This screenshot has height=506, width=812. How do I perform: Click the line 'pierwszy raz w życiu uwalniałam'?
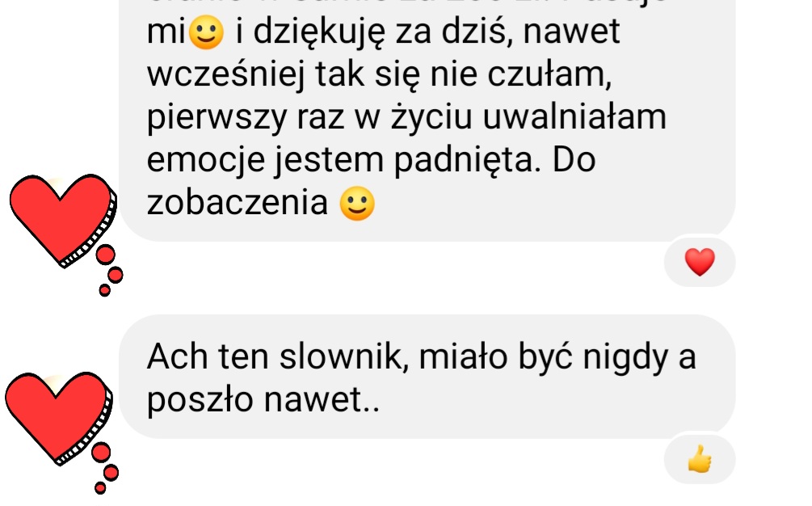point(406,118)
